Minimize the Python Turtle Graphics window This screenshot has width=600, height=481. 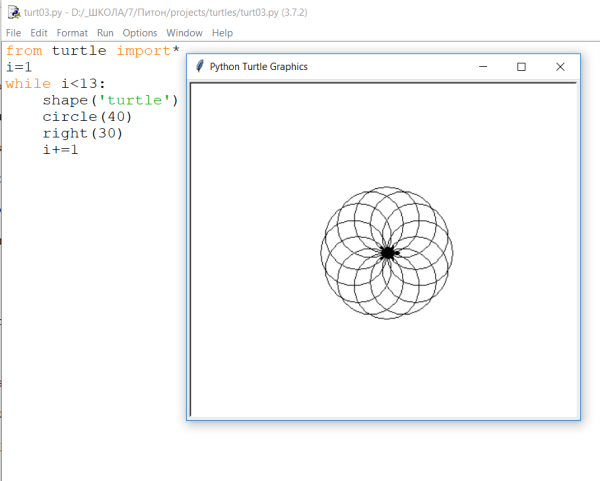pos(482,66)
